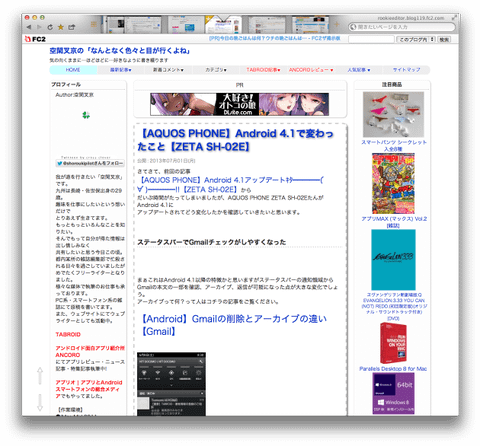
Task: Click the blog search text field
Action: 371,39
